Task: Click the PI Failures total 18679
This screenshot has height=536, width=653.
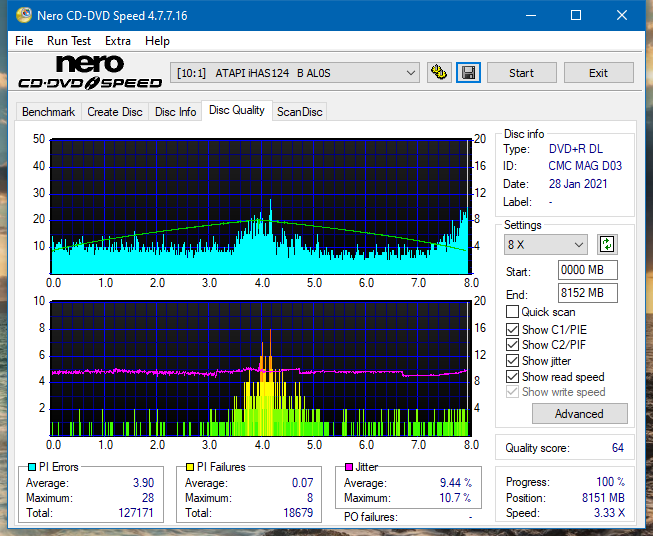Action: pos(298,513)
